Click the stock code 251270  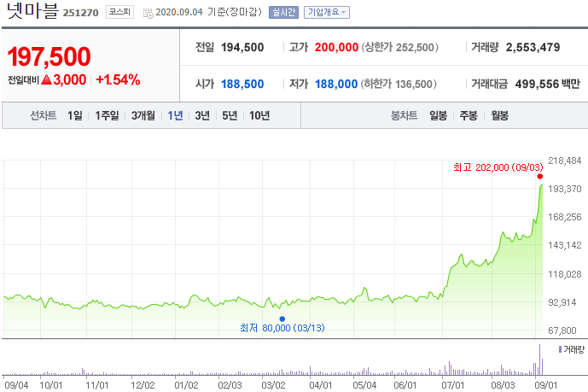click(80, 13)
